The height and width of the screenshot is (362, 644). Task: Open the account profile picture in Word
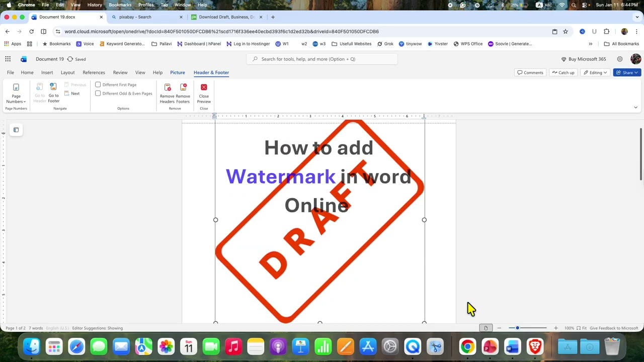[635, 59]
